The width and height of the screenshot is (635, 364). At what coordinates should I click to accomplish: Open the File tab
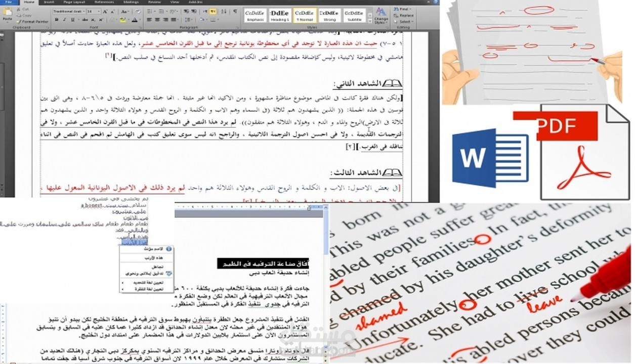coord(9,2)
